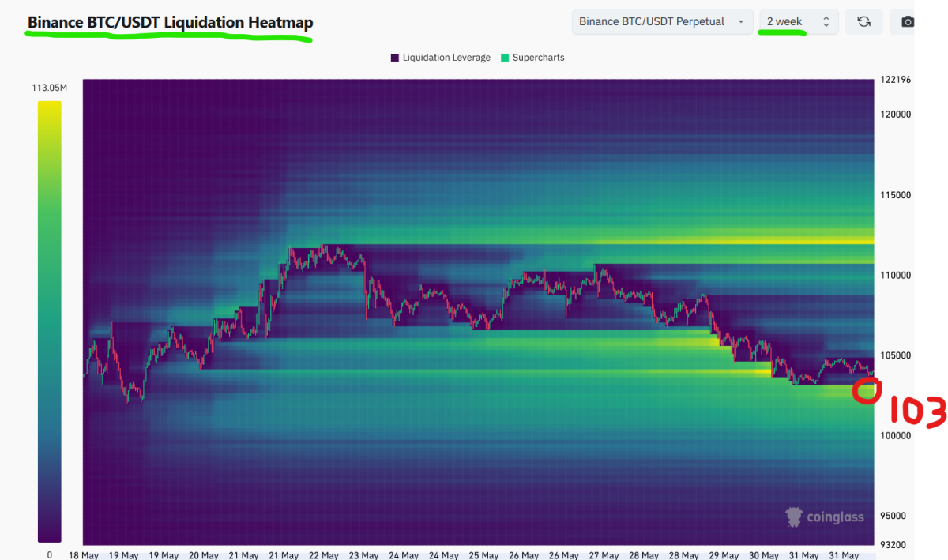Click the 29 May date axis label
Image resolution: width=948 pixels, height=560 pixels.
[x=724, y=554]
